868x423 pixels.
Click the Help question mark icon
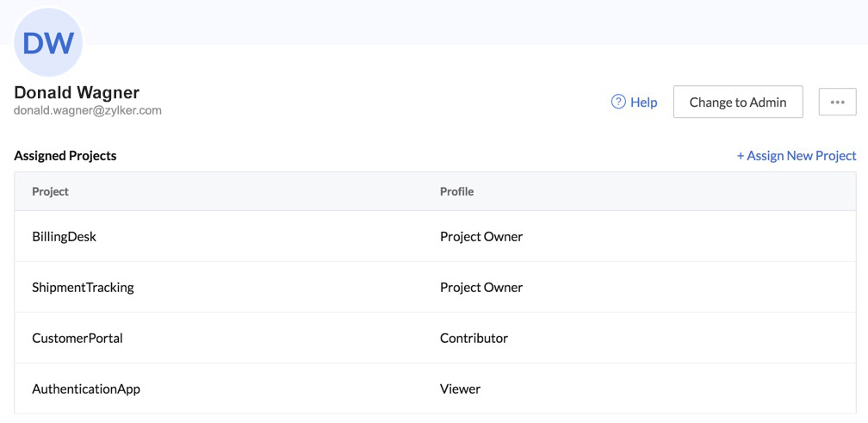tap(618, 102)
